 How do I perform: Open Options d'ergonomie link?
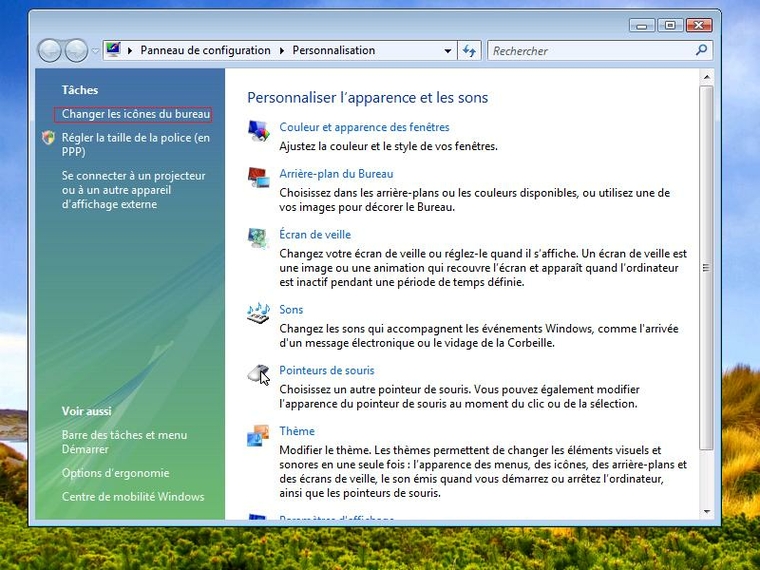[115, 473]
